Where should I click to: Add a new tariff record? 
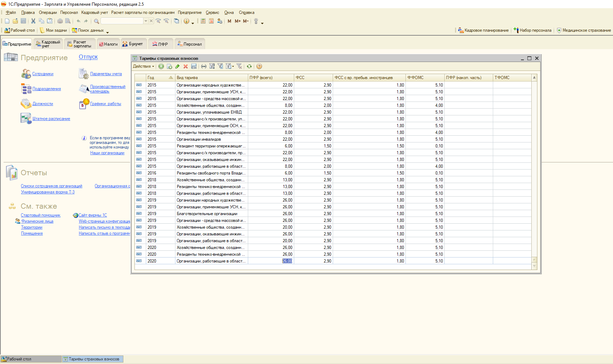point(161,66)
